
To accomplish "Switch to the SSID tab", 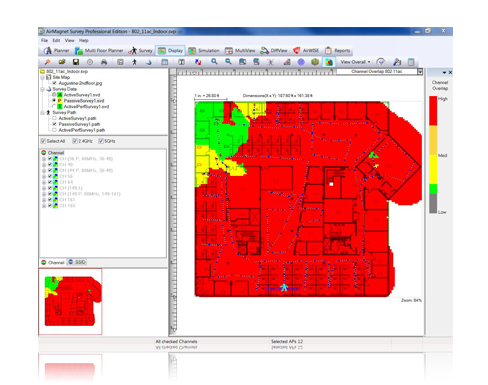I will tap(77, 262).
